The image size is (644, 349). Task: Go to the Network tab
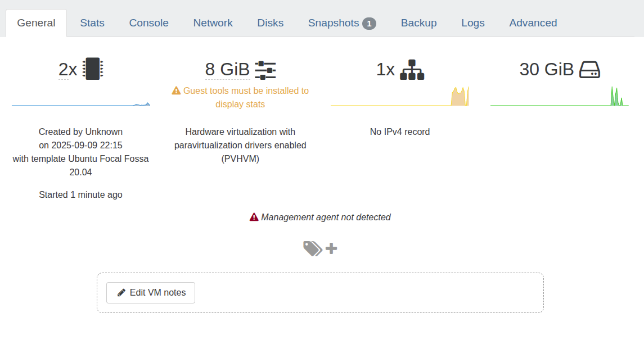(x=213, y=23)
